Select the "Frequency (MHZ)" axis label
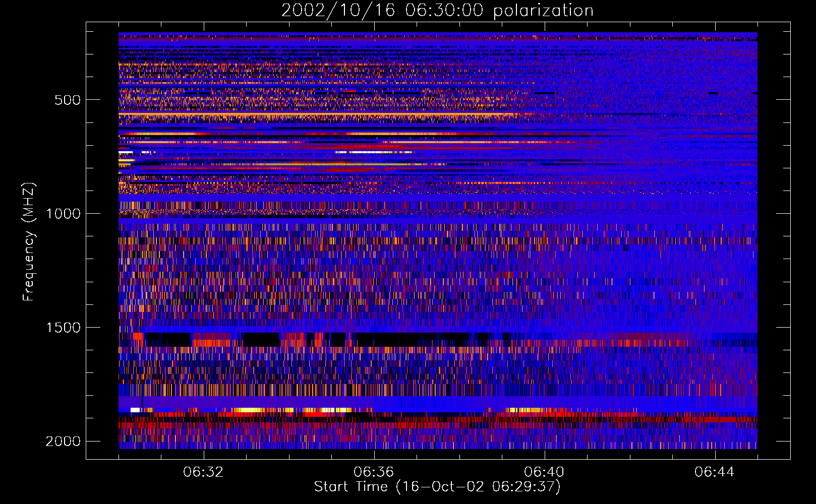This screenshot has height=504, width=816. click(x=29, y=242)
